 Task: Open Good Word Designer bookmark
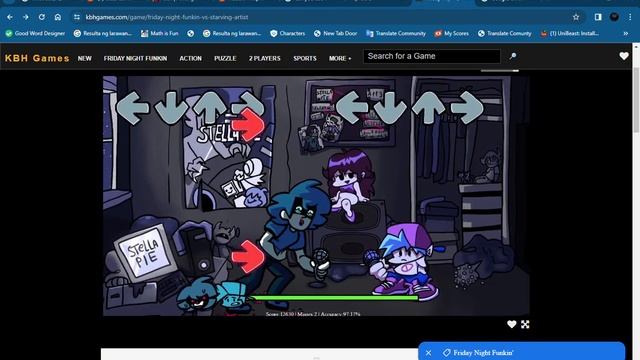point(35,33)
